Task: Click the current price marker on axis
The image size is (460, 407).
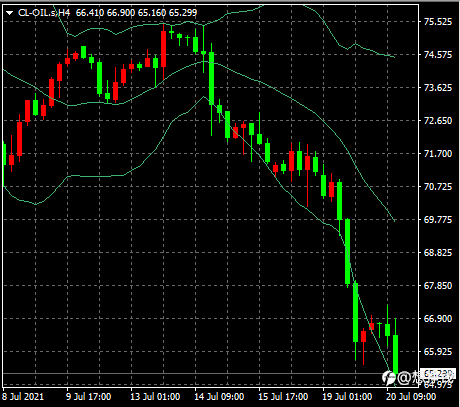Action: coord(438,373)
